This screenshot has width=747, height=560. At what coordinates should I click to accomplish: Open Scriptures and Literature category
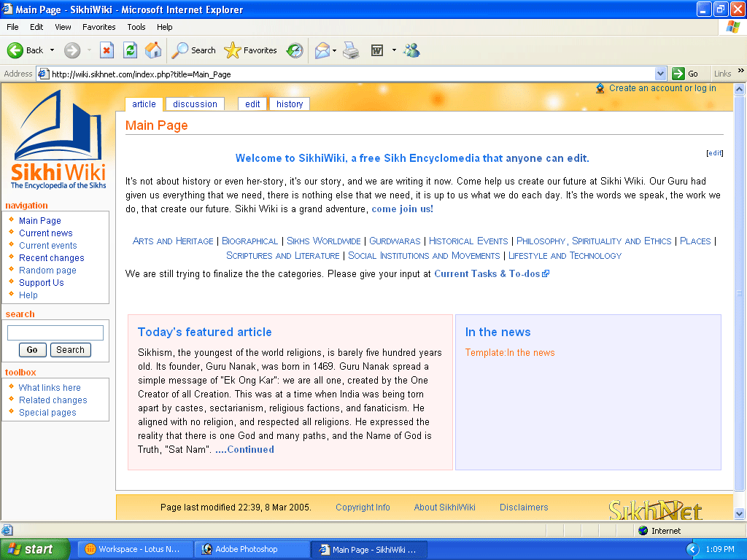(x=283, y=256)
